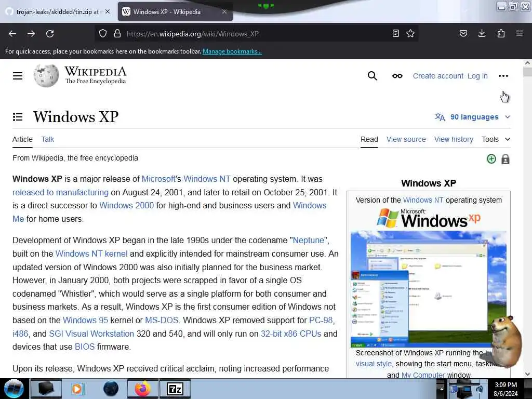Follow the Windows NT kernel link
The width and height of the screenshot is (532, 399).
(x=91, y=254)
